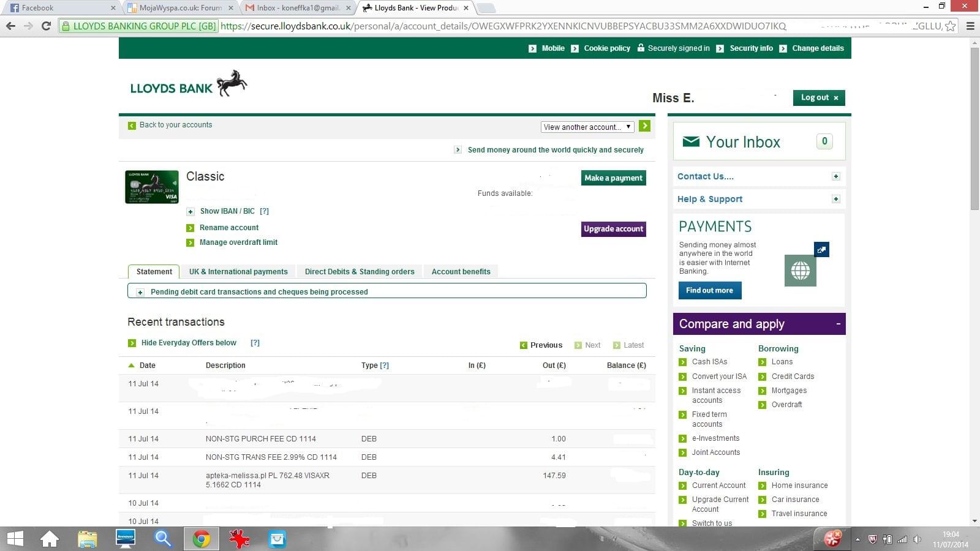Screen dimensions: 980x551
Task: Click the Lloyds Bank horse logo
Action: 232,83
